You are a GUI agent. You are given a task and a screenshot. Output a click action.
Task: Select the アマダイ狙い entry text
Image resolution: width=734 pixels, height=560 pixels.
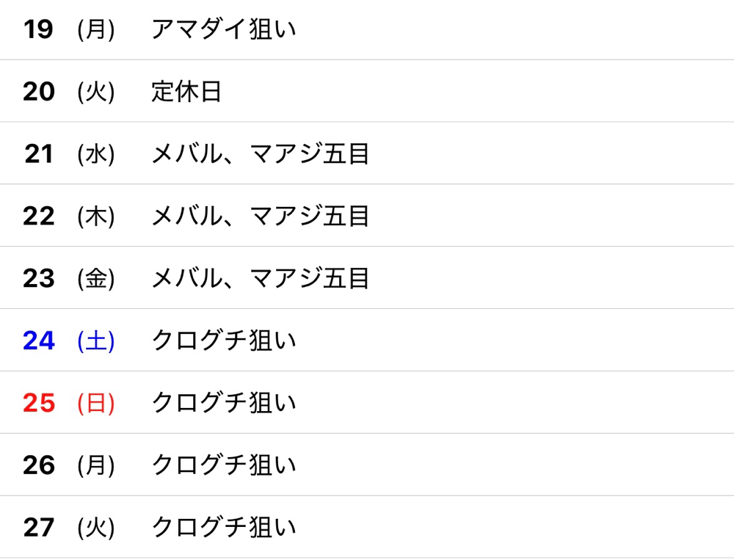coord(223,29)
